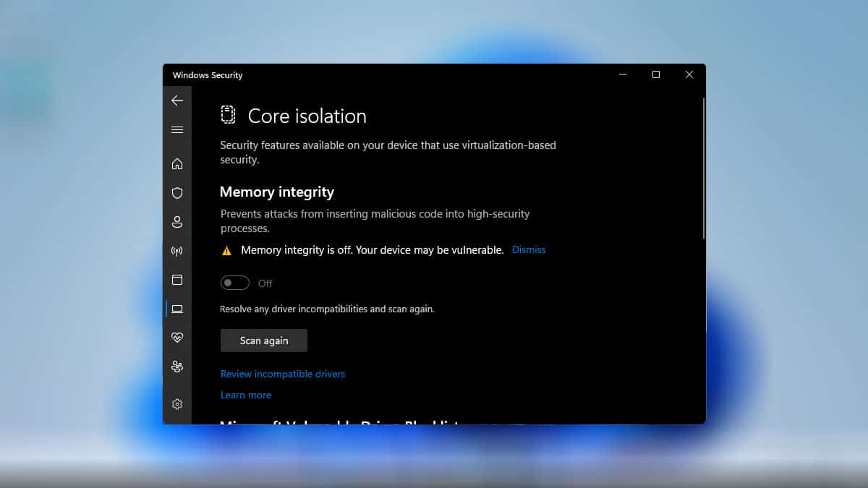Open Device security laptop icon
The height and width of the screenshot is (488, 868).
pos(177,309)
